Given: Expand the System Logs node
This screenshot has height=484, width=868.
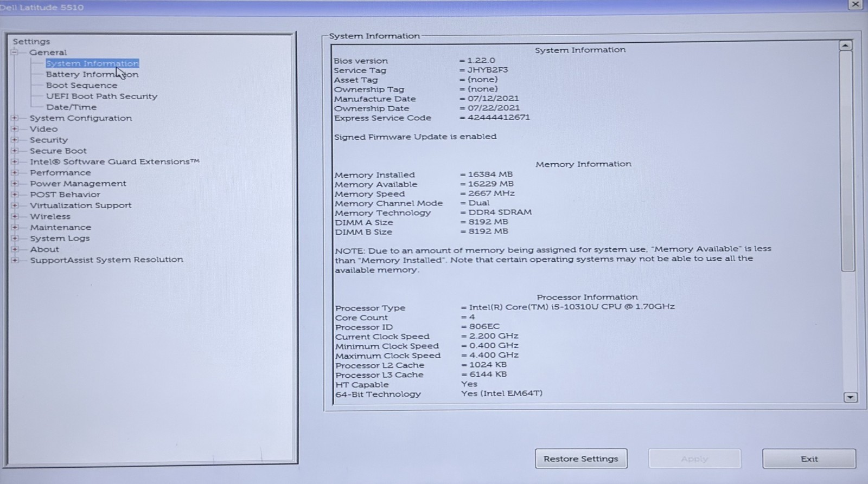Looking at the screenshot, I should (15, 238).
